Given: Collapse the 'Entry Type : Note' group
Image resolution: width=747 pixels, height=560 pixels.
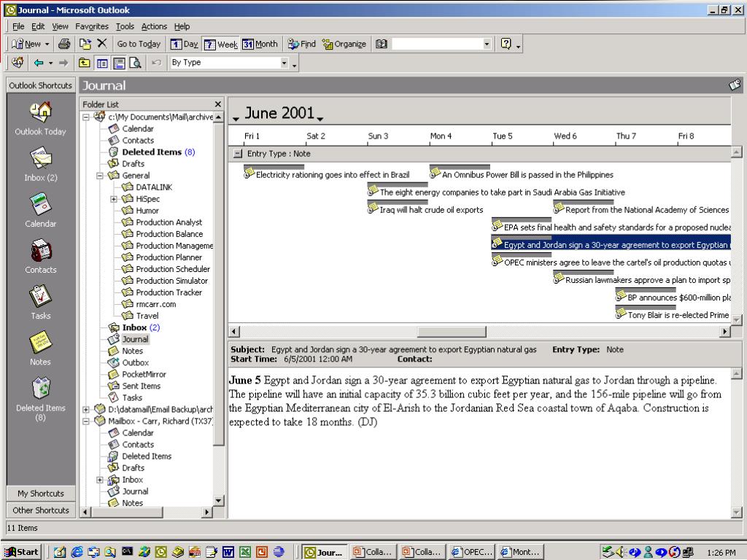Looking at the screenshot, I should coord(237,154).
